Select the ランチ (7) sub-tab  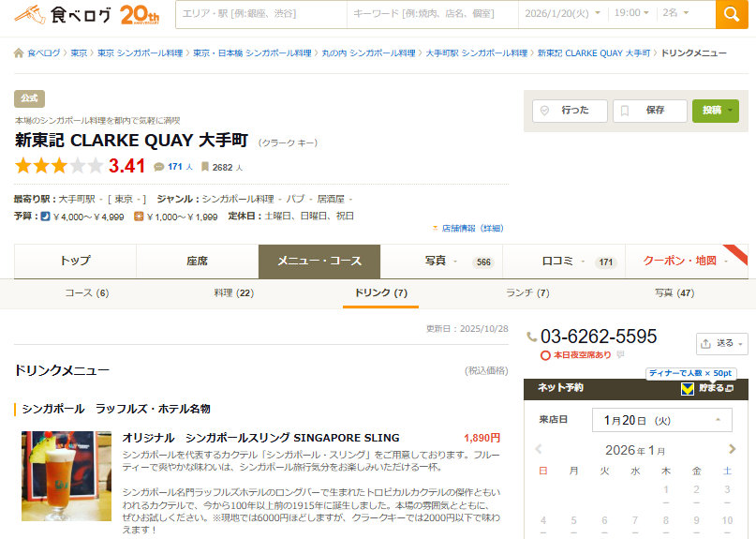(527, 292)
